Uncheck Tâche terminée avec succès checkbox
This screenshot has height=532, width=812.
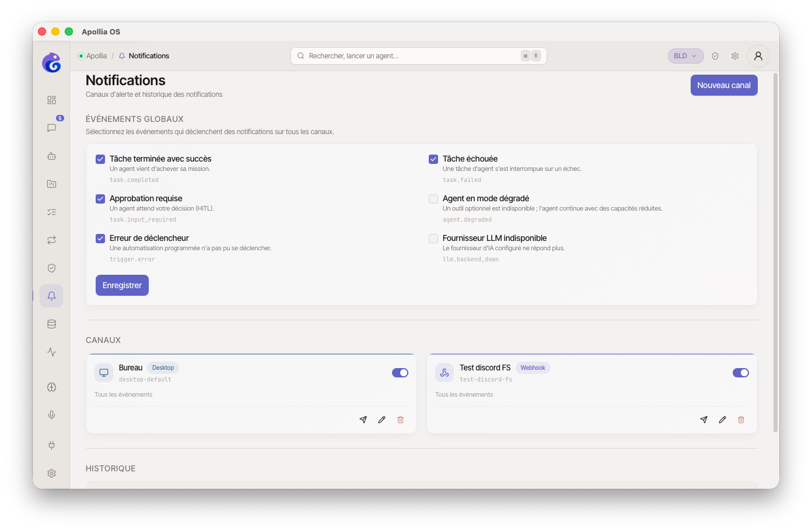100,159
